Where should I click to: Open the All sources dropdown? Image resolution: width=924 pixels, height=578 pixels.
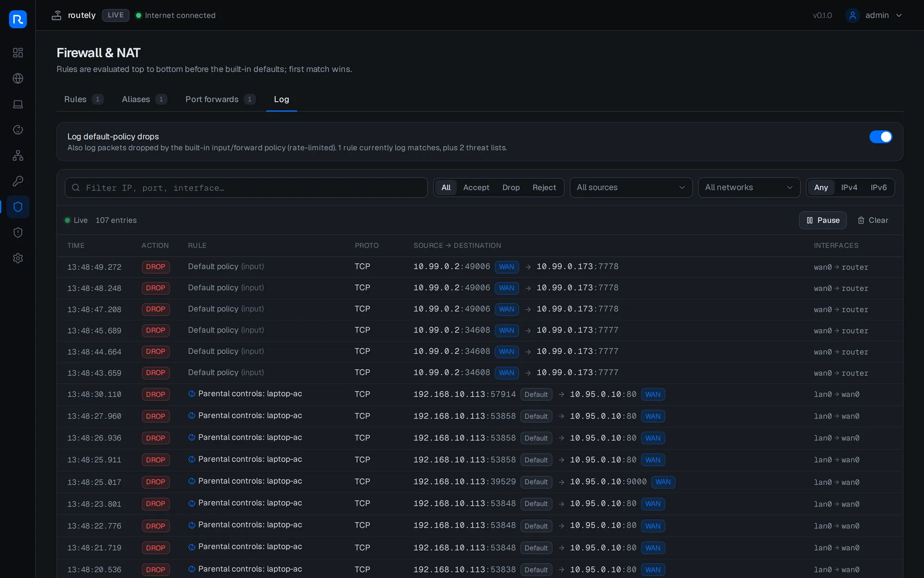(631, 188)
